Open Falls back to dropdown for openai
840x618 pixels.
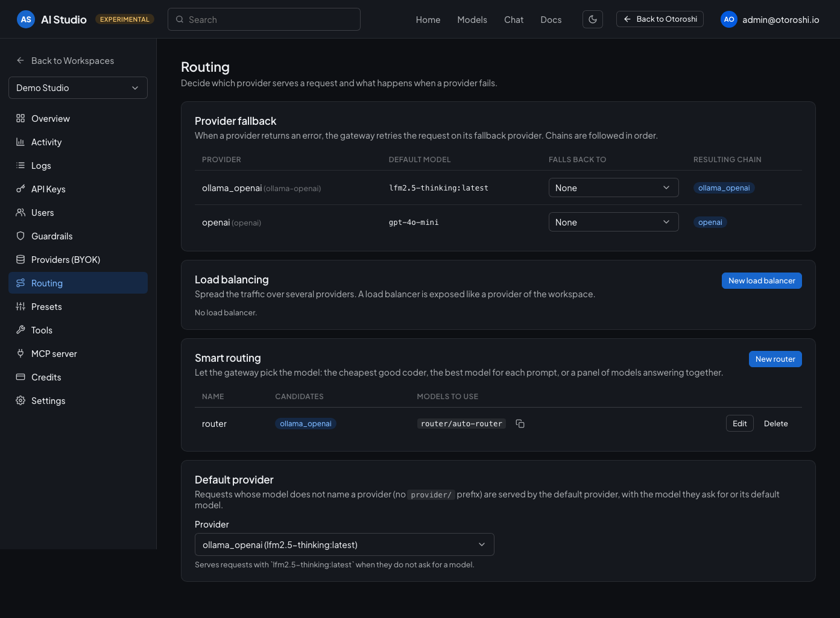pos(613,222)
